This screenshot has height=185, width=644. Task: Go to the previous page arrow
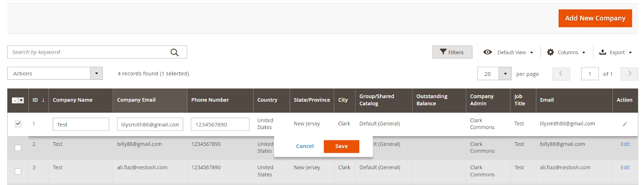coord(561,74)
